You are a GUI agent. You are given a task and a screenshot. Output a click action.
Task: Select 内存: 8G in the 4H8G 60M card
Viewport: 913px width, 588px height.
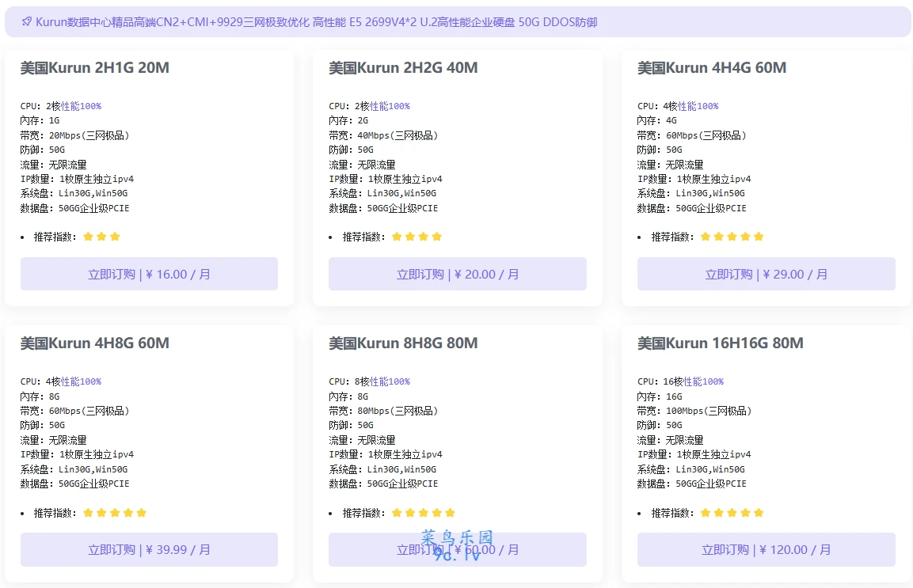[x=40, y=396]
